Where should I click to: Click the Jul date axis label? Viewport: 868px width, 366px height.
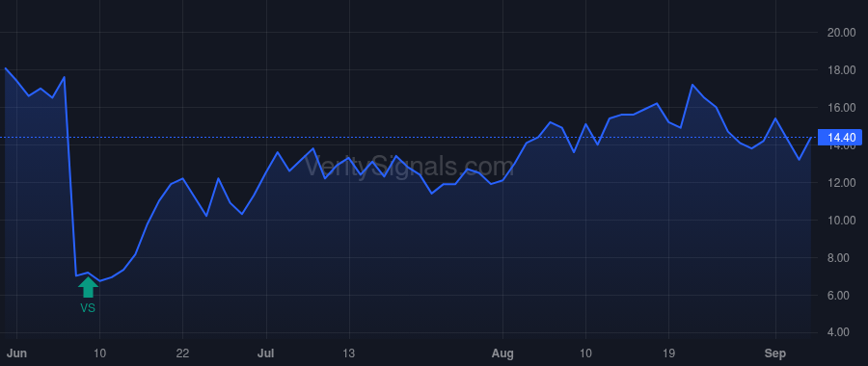[x=266, y=354]
